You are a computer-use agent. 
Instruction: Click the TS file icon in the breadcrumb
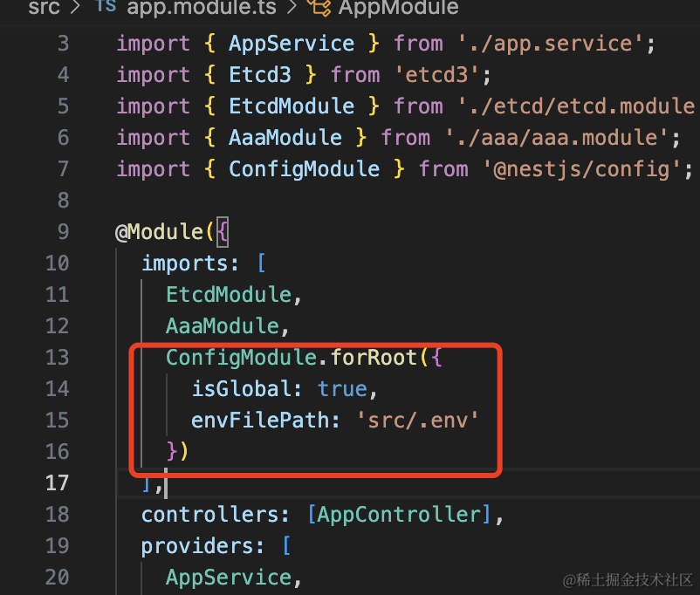[x=105, y=9]
